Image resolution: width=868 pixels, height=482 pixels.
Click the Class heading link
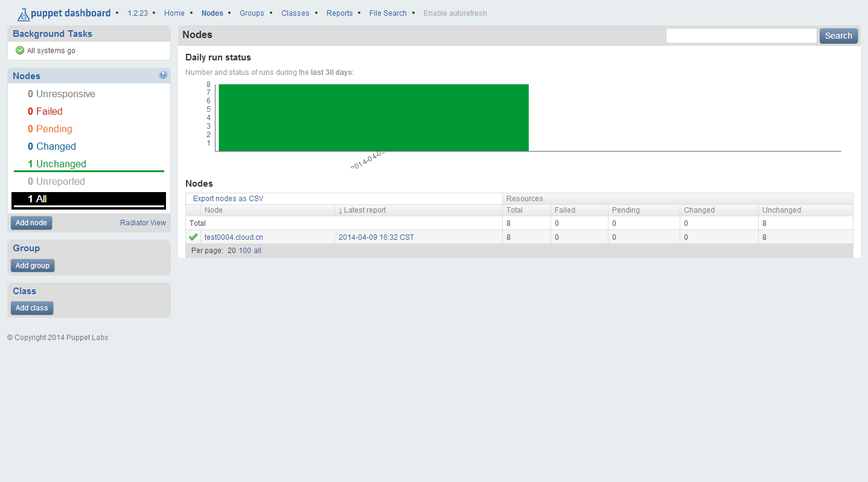click(25, 291)
